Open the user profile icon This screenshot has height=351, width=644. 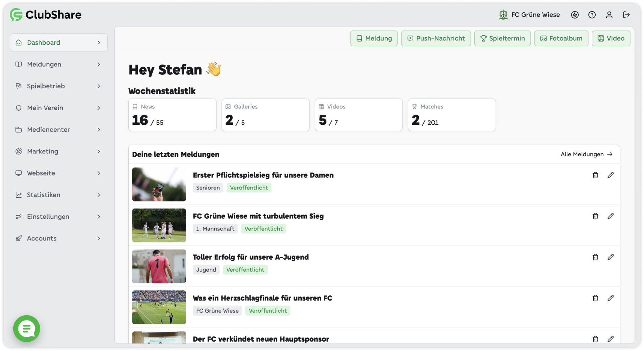point(609,15)
